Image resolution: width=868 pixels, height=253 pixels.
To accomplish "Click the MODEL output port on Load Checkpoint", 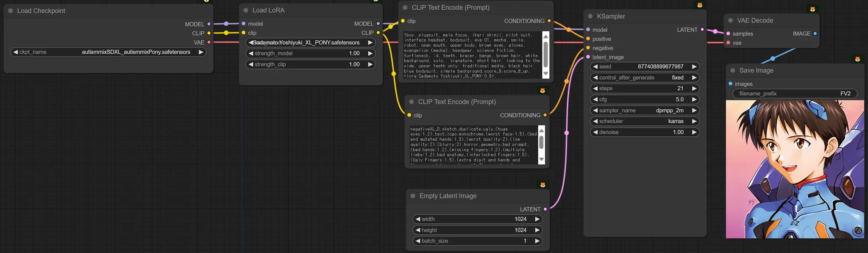I will point(209,24).
